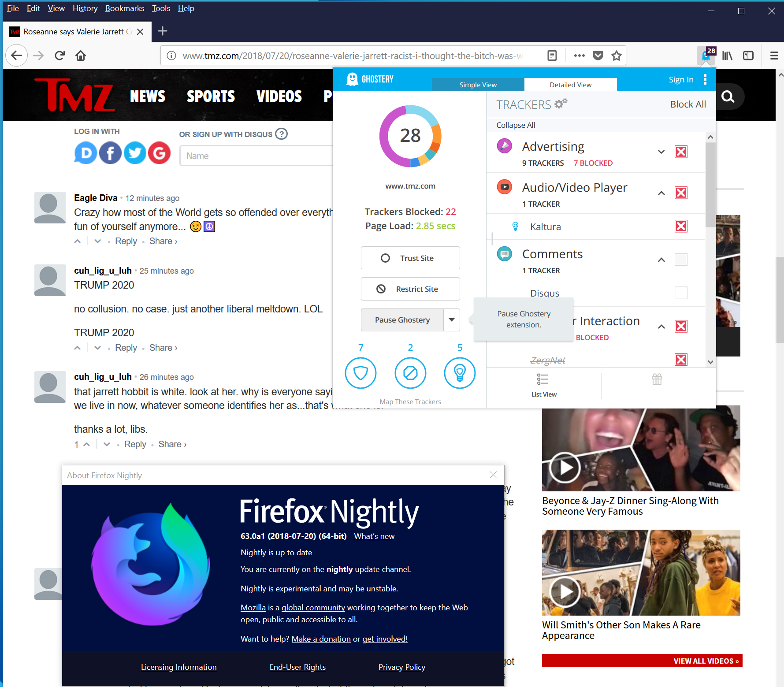Toggle blocking for Audio/Video Player category
Viewport: 784px width, 687px height.
pos(681,193)
